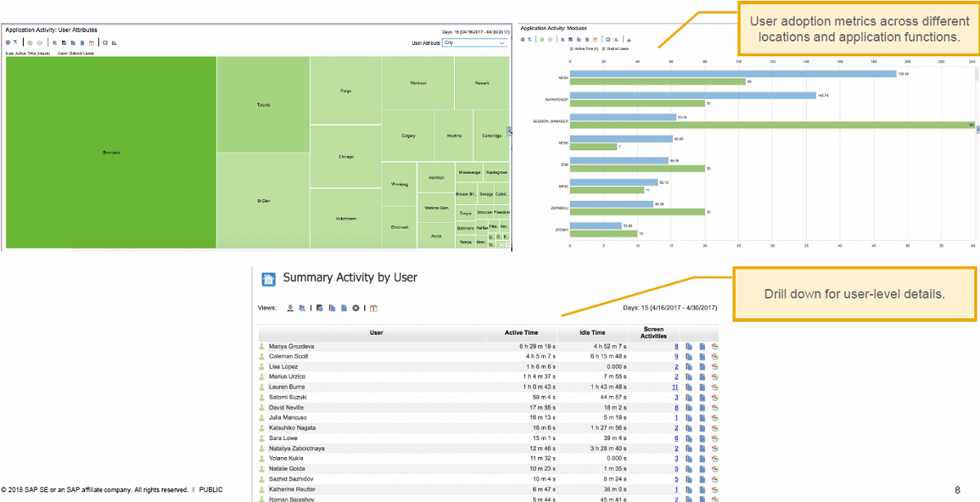Sort by Screen Activities column header
This screenshot has height=502, width=980.
pos(653,333)
